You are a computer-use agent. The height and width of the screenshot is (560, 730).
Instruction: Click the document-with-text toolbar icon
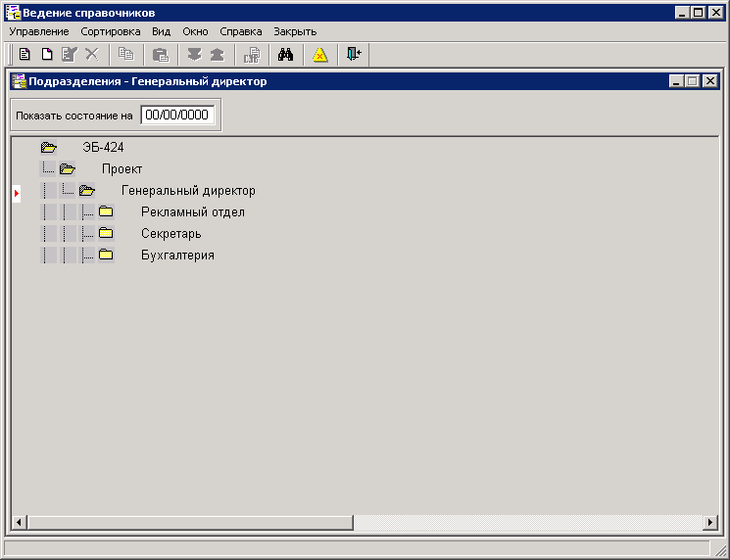click(x=24, y=55)
